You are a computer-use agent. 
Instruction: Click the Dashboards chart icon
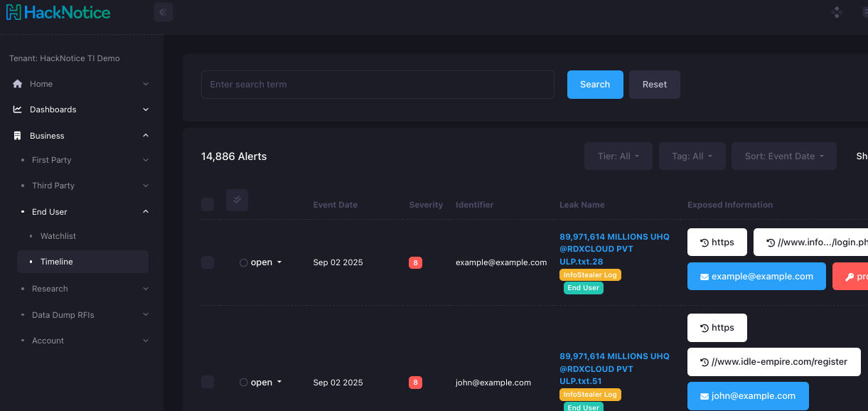pyautogui.click(x=18, y=110)
